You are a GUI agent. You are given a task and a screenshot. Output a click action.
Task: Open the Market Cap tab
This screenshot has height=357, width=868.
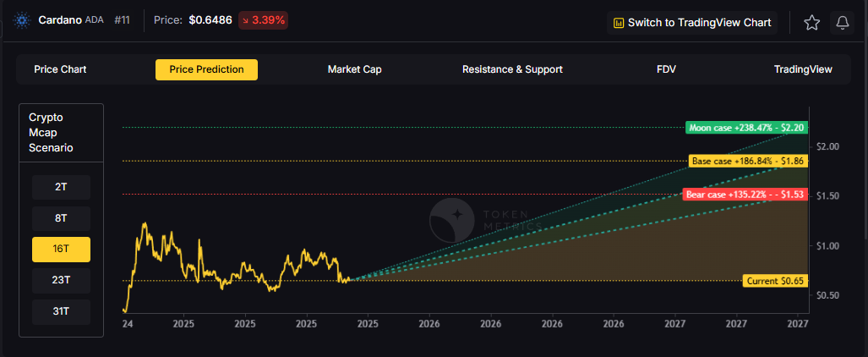[354, 69]
